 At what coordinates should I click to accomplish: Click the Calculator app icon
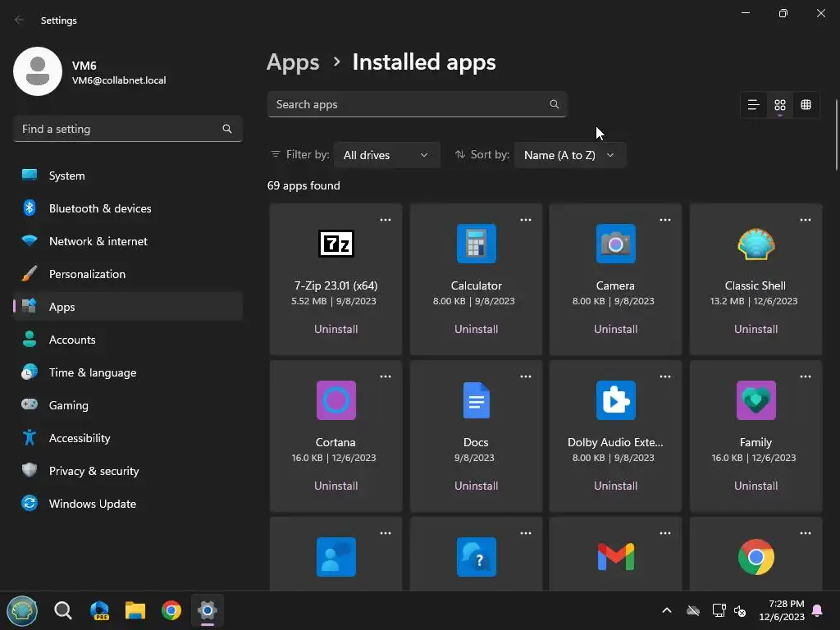(x=477, y=244)
